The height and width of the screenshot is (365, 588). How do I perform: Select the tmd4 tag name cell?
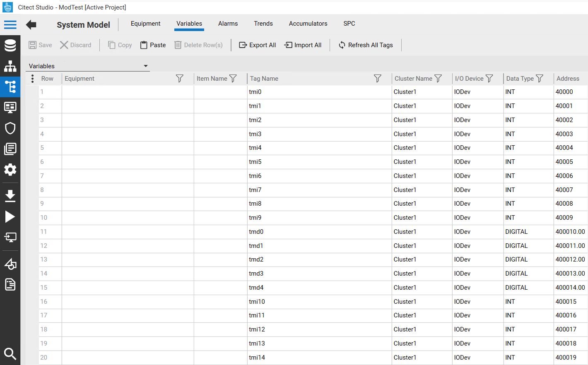tap(319, 288)
